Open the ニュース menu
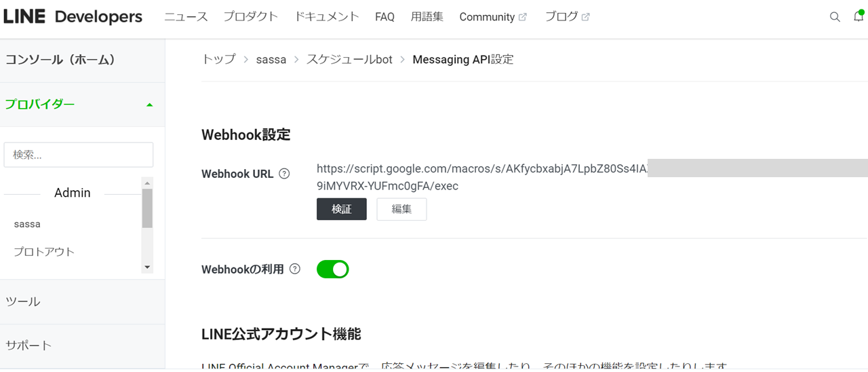Image resolution: width=868 pixels, height=372 pixels. [x=186, y=17]
